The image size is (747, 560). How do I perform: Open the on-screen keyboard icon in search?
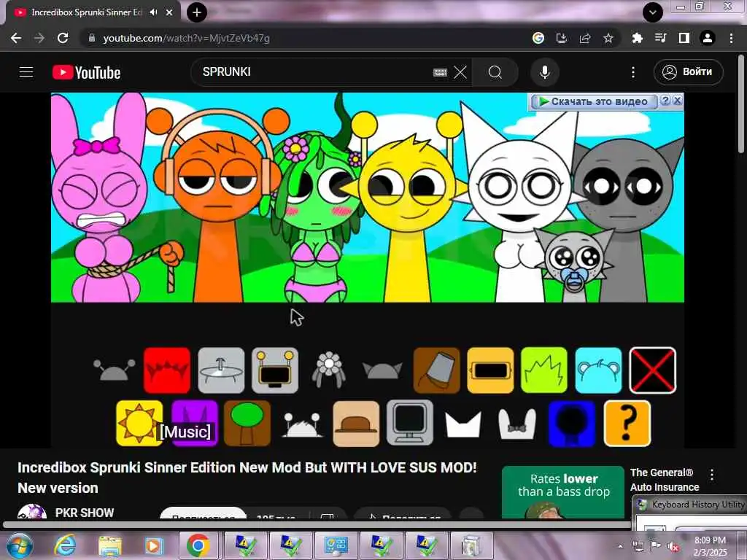440,72
